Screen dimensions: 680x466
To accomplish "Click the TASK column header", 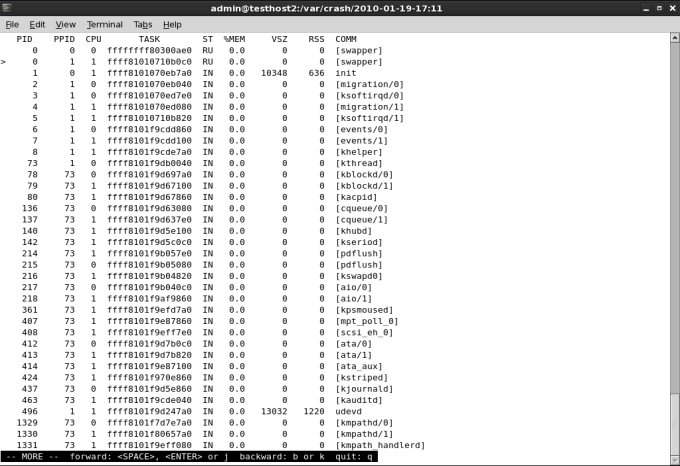I will [x=149, y=39].
